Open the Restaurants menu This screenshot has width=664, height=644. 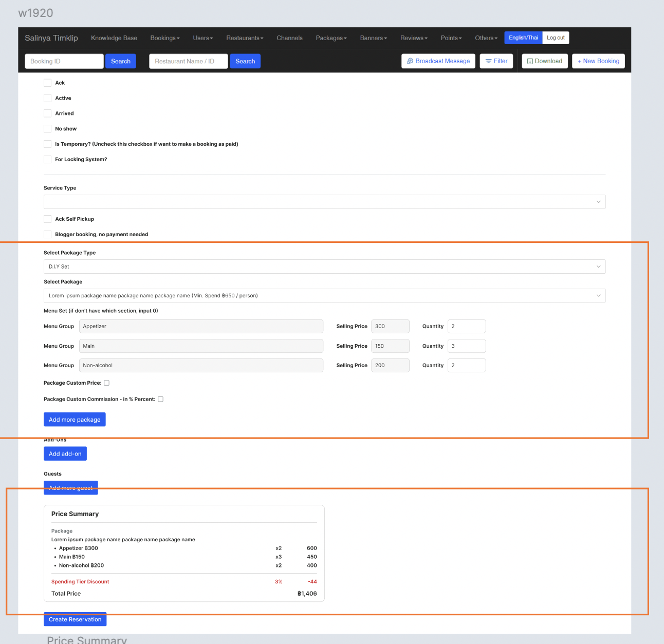244,38
